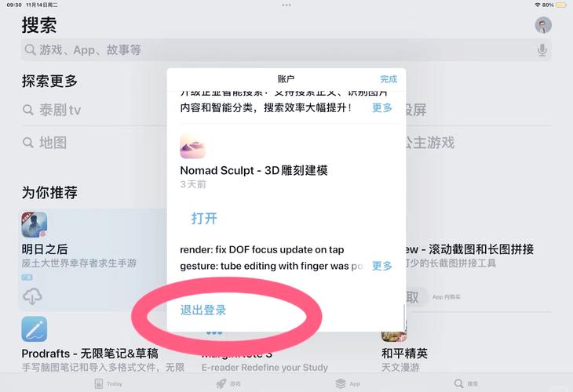Switch to the Today tab
The width and height of the screenshot is (573, 392).
click(108, 383)
